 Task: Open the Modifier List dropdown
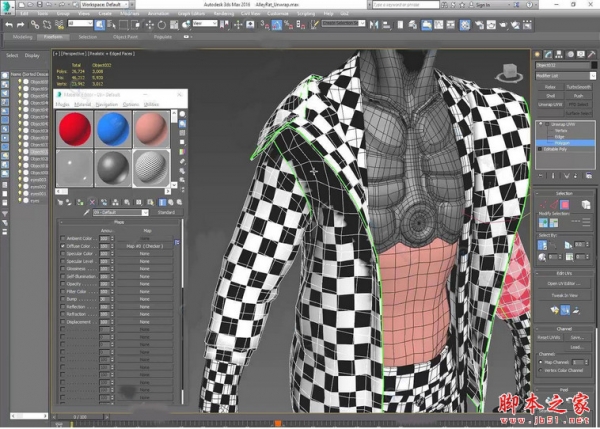coord(564,77)
